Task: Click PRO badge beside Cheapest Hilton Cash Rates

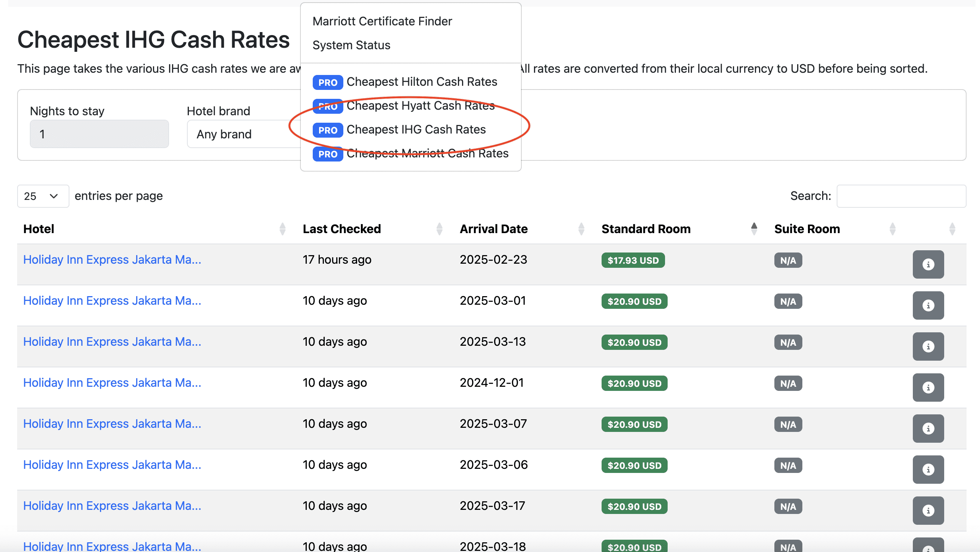Action: pos(328,82)
